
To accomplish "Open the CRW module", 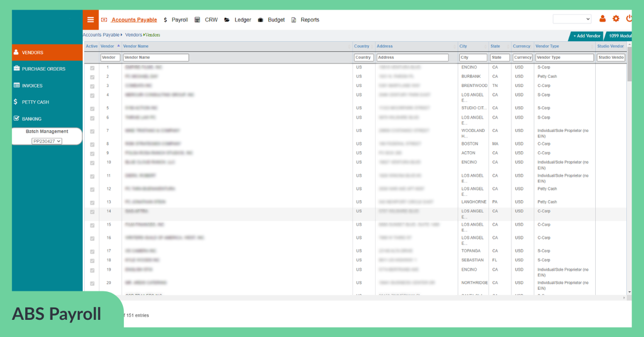I will click(206, 20).
